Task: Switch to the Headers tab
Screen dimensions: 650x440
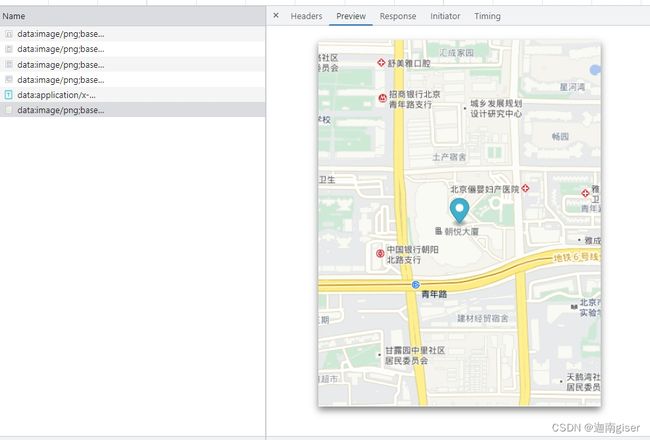Action: point(306,16)
